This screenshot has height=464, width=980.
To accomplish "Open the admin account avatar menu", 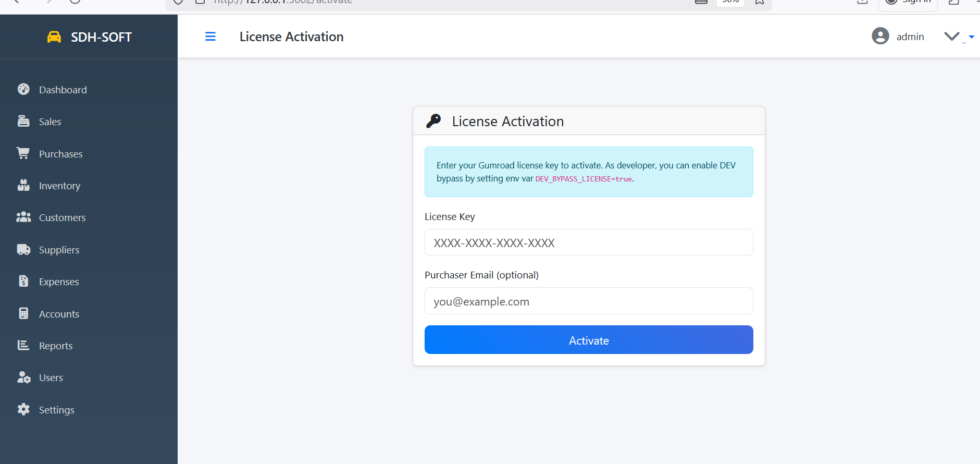I will coord(880,36).
